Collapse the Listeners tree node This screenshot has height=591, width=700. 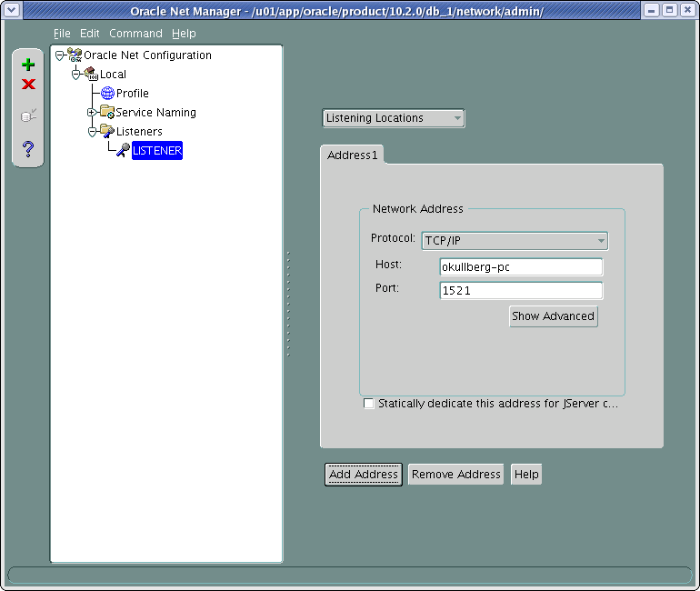click(x=92, y=132)
